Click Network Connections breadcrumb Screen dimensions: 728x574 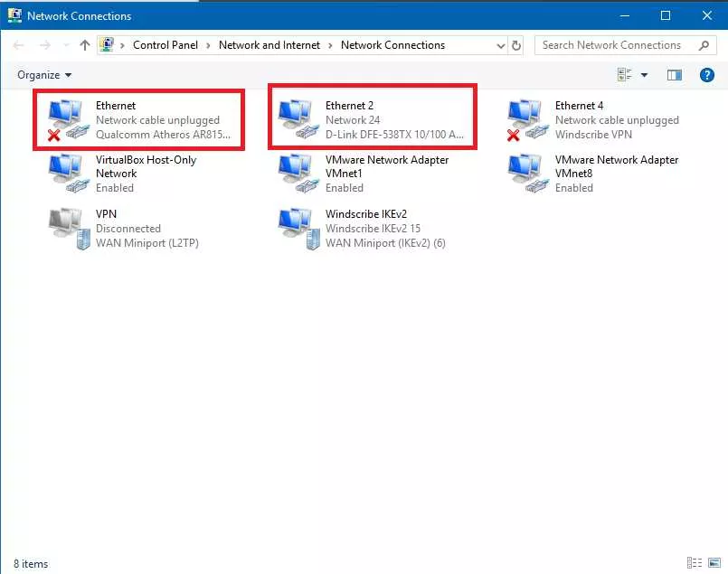(392, 45)
